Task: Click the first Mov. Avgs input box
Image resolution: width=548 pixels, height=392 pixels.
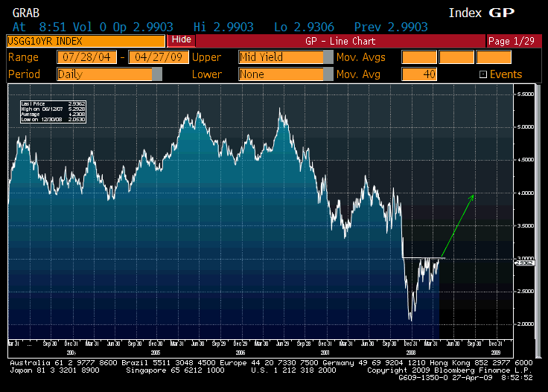Action: [419, 57]
